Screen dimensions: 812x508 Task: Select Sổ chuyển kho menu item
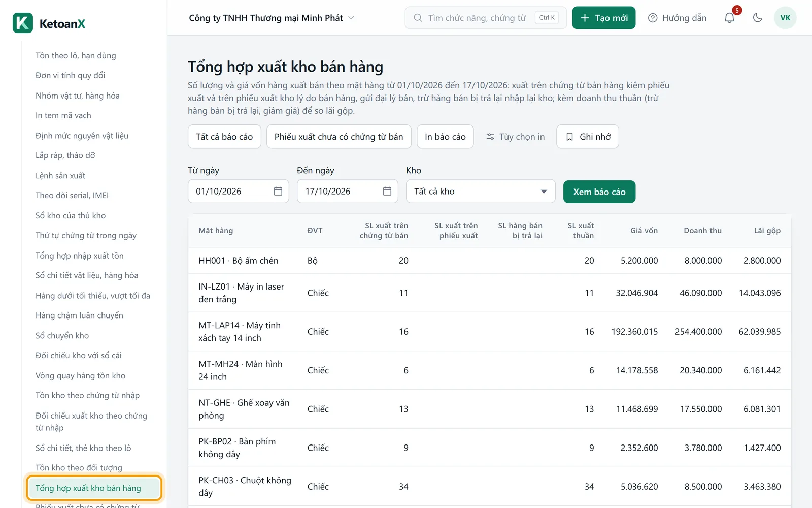62,335
